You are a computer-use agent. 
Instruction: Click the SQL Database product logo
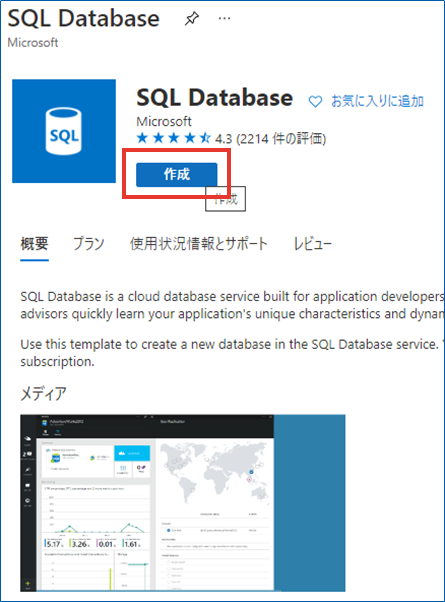coord(64,131)
